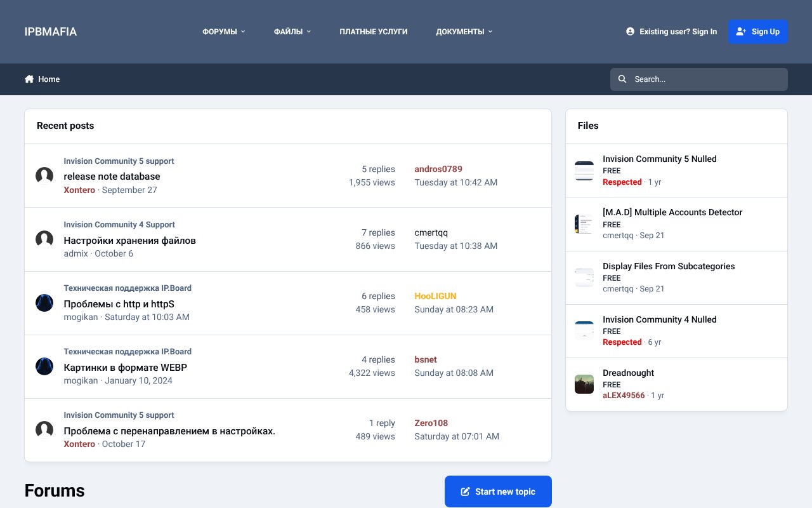Open the Invision Community 5 Nulled file
This screenshot has width=812, height=508.
660,159
